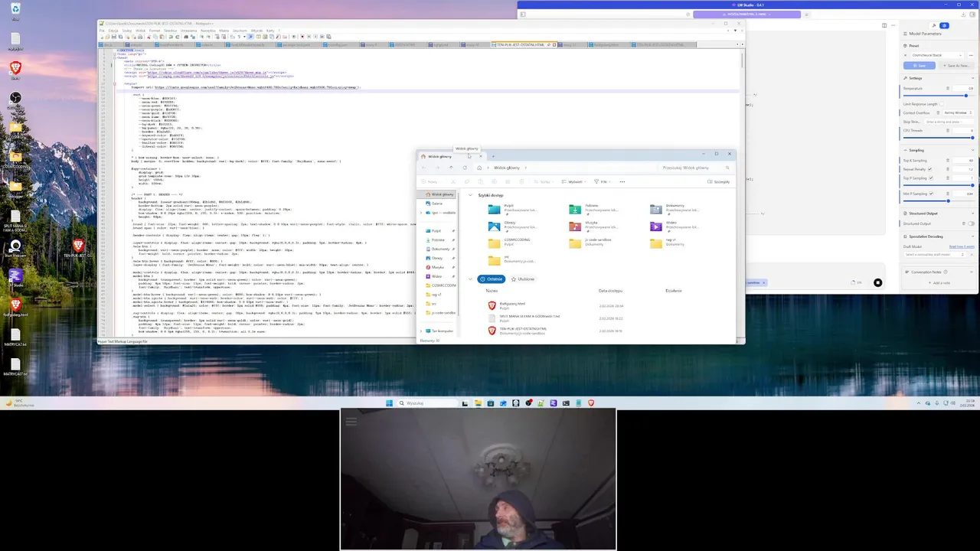Toggle Limit Response Length checkbox

[942, 104]
